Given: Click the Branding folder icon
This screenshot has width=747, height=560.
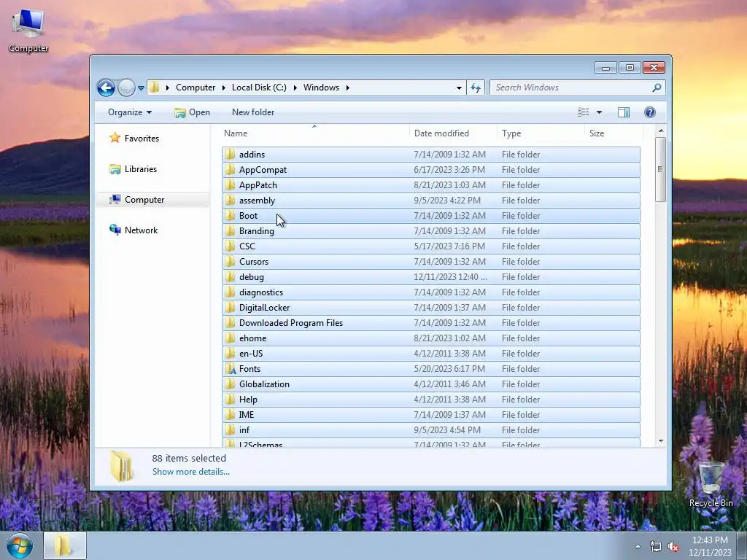Looking at the screenshot, I should click(x=230, y=231).
